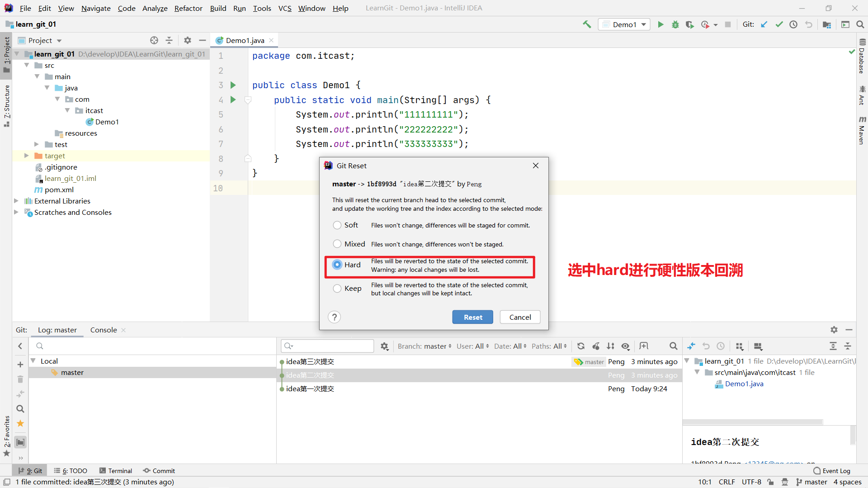Expand the target folder

coord(27,156)
